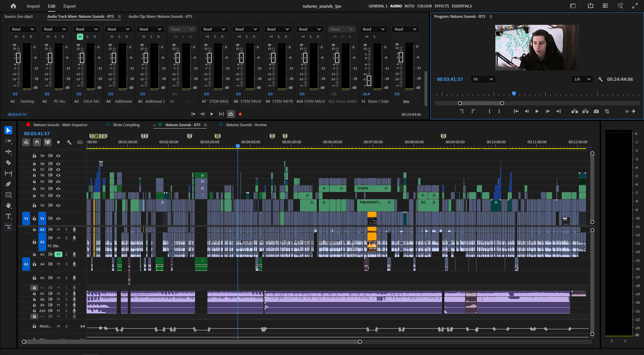Select the Pen tool in the toolbar
Screen dimensions: 644x355
[x=8, y=184]
